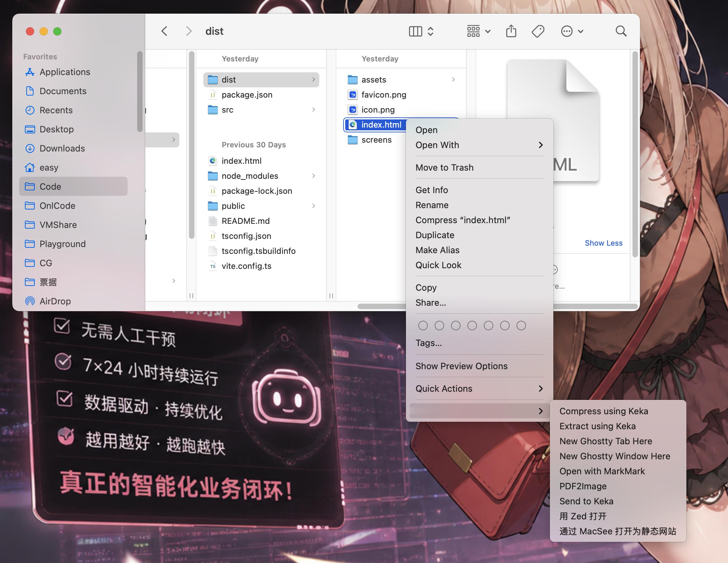Choose Get Info in context menu

tap(479, 190)
